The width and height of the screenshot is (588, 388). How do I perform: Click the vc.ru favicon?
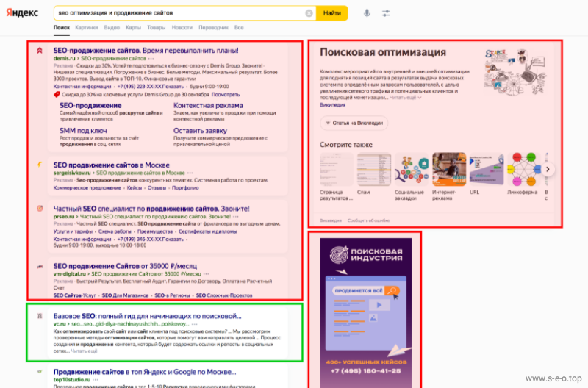(x=40, y=316)
